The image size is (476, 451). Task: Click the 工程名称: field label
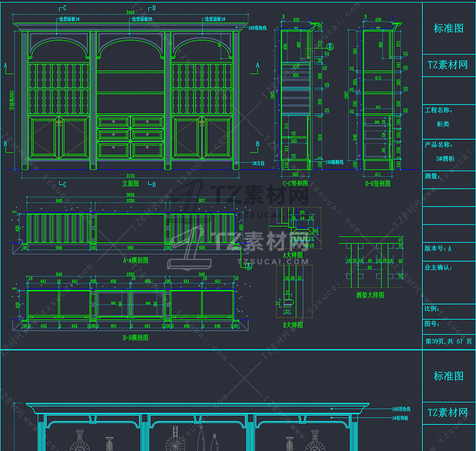(x=438, y=110)
